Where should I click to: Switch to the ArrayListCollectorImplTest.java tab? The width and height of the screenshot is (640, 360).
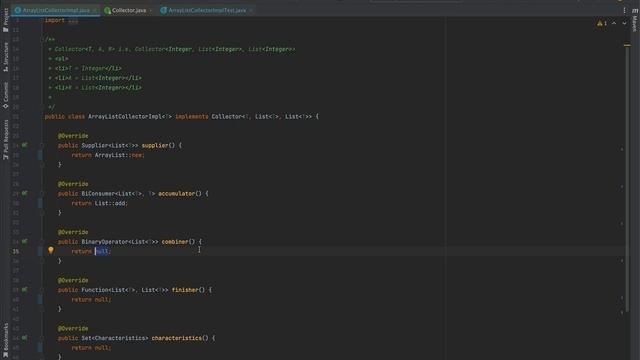coord(207,10)
